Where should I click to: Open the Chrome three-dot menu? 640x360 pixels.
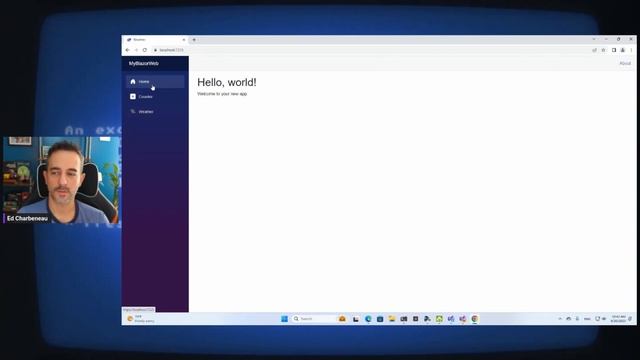tap(631, 50)
